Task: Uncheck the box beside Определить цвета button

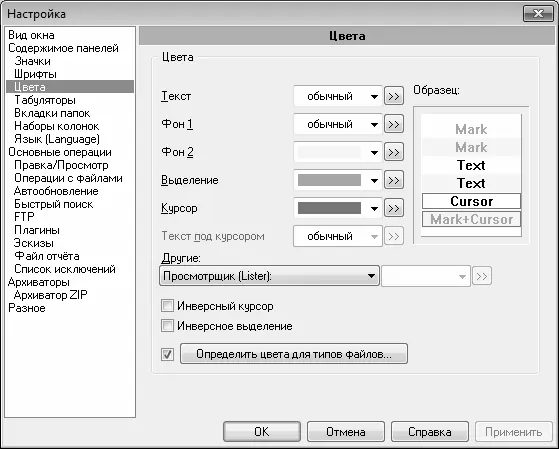Action: pyautogui.click(x=167, y=354)
